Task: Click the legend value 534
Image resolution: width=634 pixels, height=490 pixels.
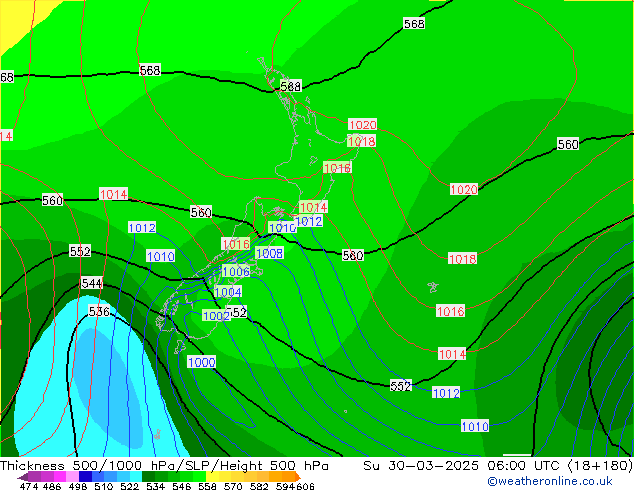Action: (155, 486)
